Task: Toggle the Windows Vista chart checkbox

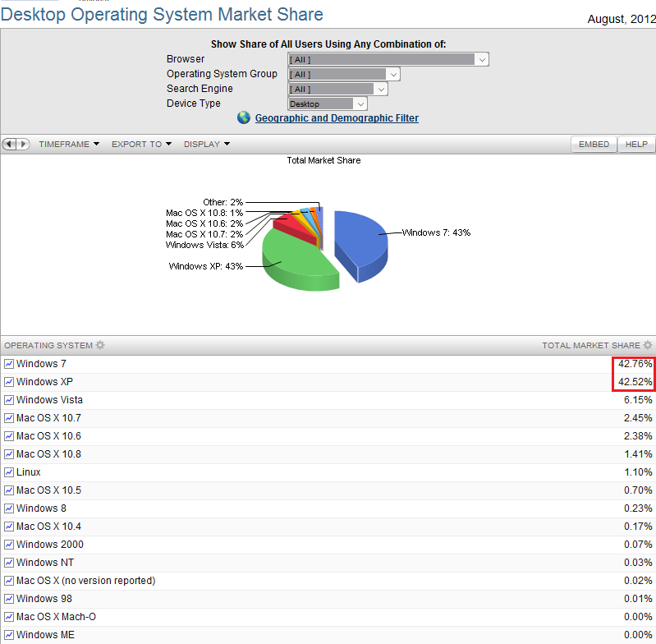Action: click(9, 400)
